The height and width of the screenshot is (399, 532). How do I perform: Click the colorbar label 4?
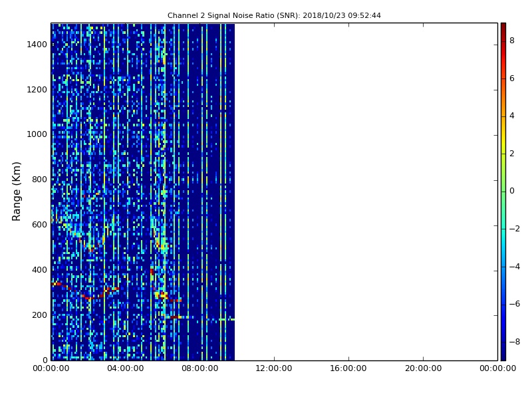point(512,116)
